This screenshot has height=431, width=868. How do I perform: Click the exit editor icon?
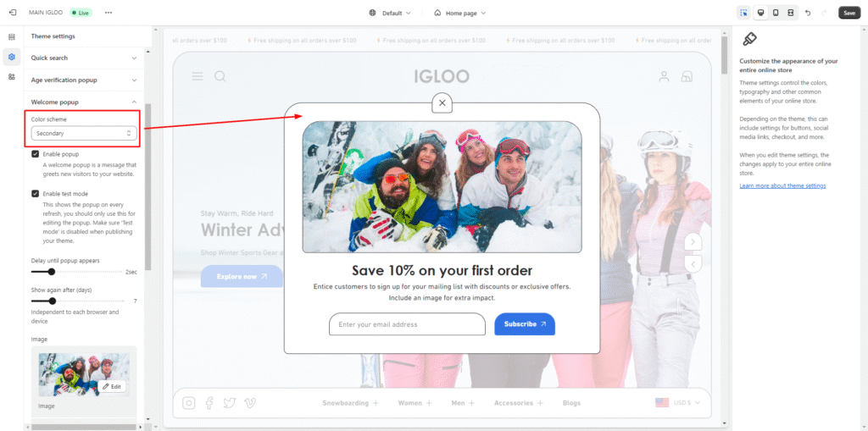[x=12, y=13]
